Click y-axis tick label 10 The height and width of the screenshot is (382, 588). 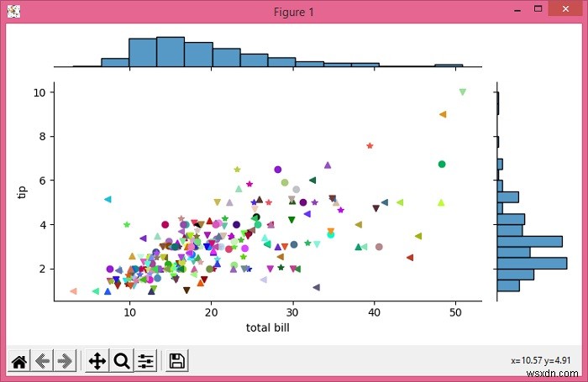click(39, 92)
